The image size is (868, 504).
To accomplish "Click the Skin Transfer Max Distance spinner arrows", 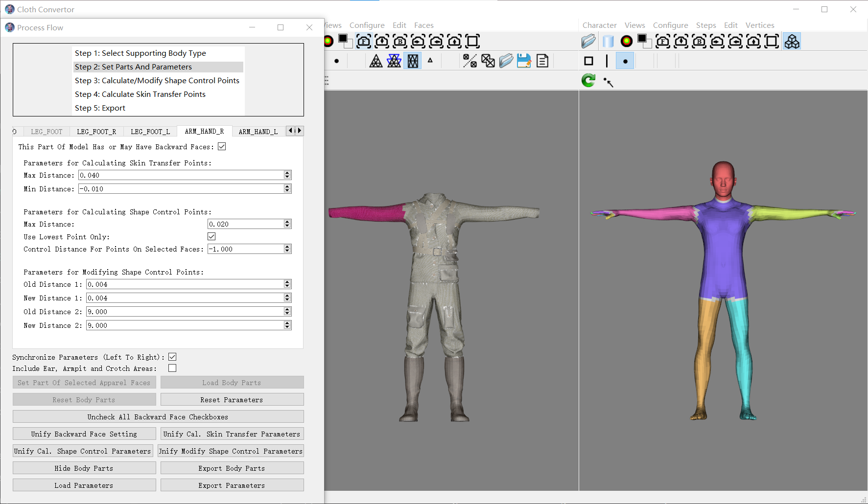I will click(287, 175).
